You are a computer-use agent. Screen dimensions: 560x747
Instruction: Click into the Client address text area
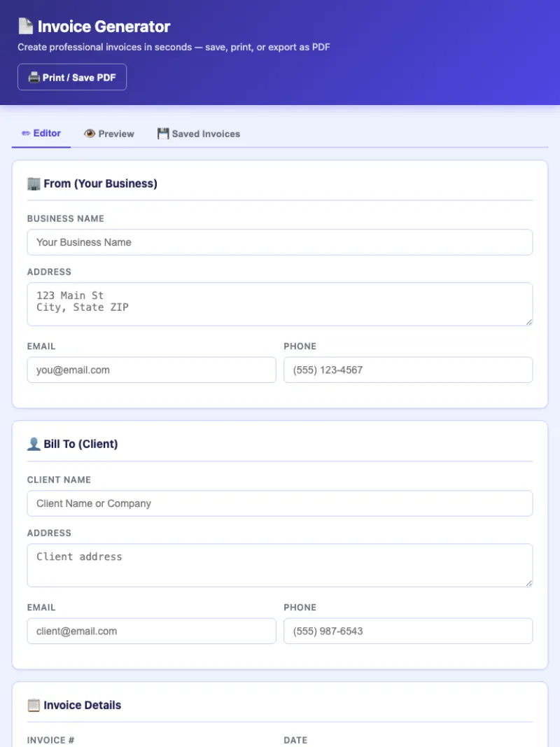(x=279, y=565)
